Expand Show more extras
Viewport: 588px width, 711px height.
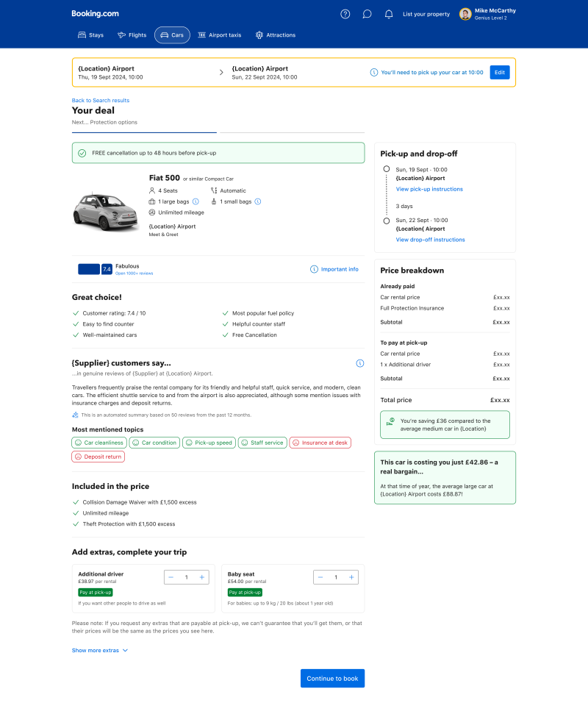coord(100,650)
